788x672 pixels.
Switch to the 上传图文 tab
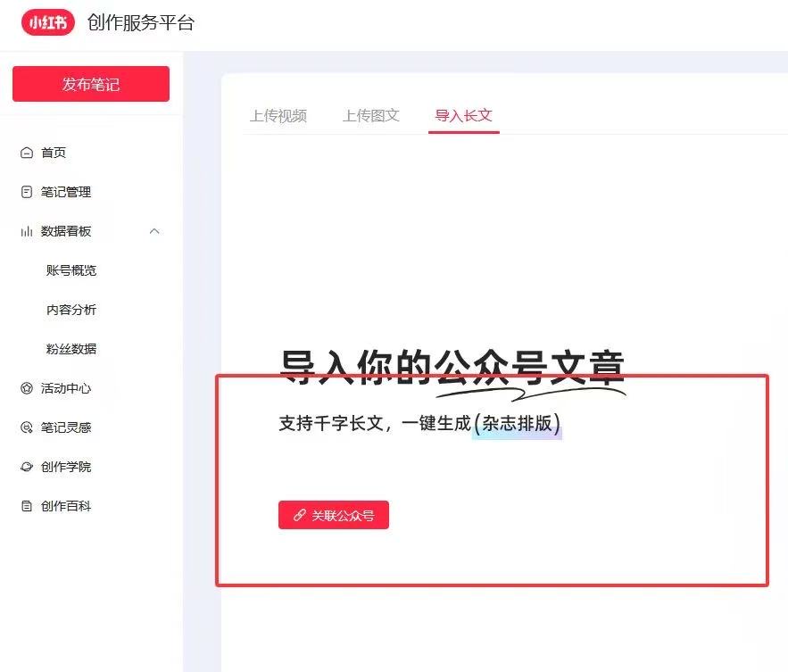(371, 116)
